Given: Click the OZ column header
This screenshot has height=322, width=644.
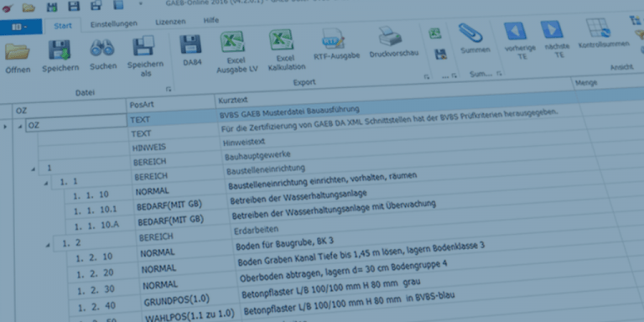Looking at the screenshot, I should point(69,108).
